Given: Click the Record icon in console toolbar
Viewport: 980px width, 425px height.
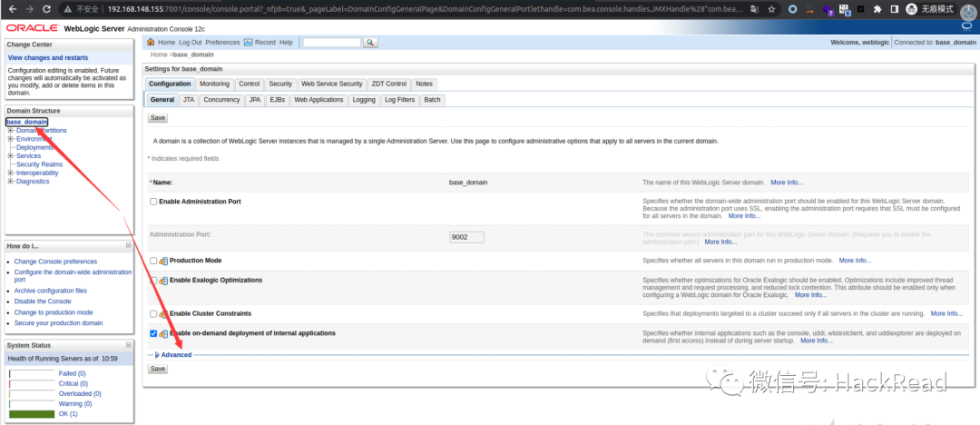Looking at the screenshot, I should (248, 43).
